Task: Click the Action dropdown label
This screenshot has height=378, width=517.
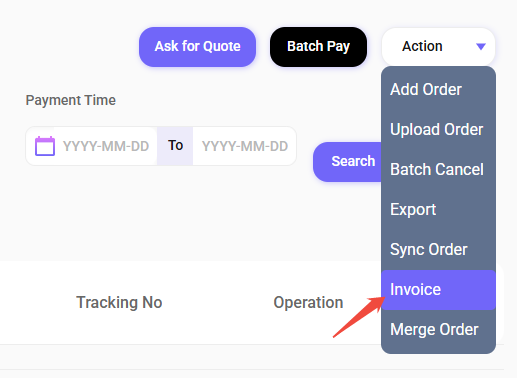Action: click(x=422, y=46)
